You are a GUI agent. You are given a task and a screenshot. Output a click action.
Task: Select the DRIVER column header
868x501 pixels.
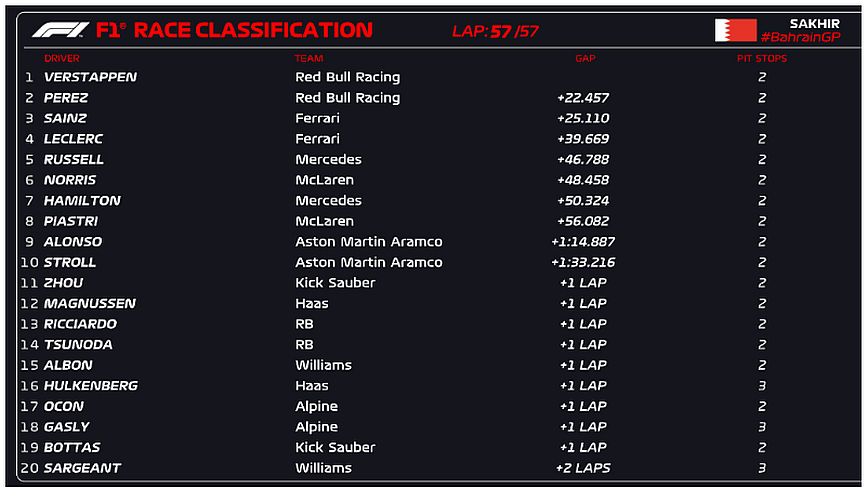click(x=62, y=59)
